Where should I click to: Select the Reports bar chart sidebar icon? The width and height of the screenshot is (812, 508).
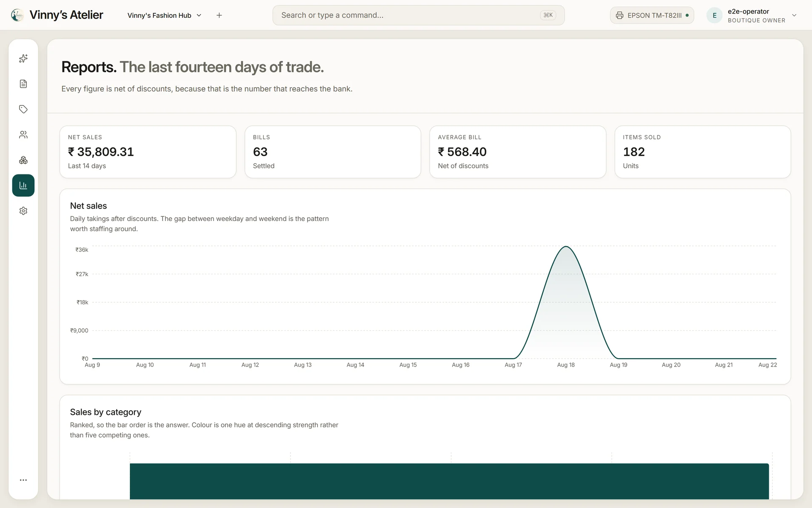tap(23, 185)
